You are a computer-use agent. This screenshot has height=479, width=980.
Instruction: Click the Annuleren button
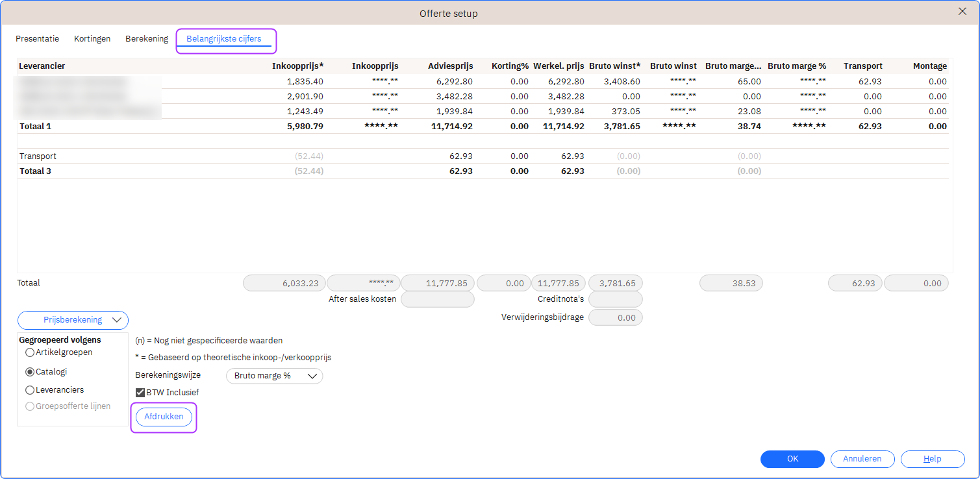point(862,459)
